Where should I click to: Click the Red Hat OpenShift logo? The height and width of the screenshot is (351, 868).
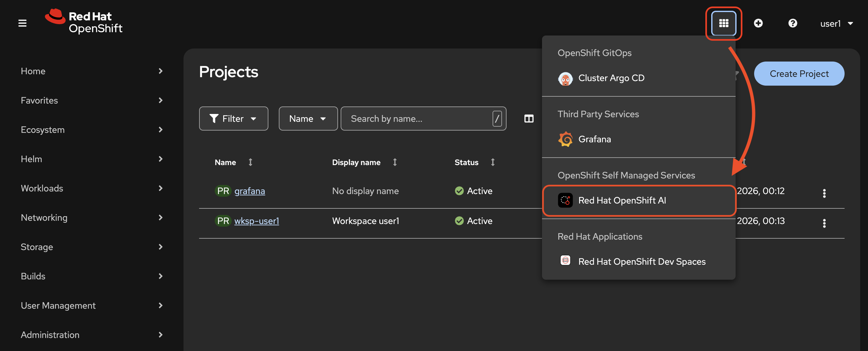pyautogui.click(x=84, y=21)
